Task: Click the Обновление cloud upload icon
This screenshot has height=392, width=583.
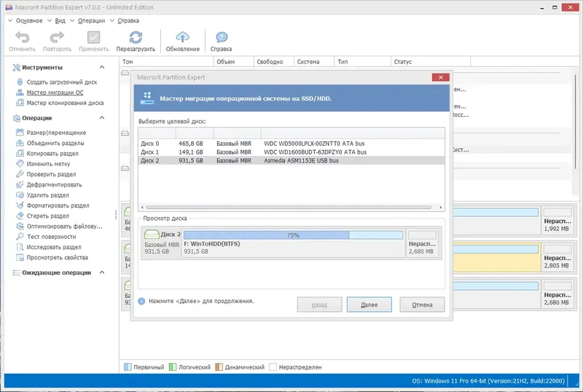Action: click(x=183, y=37)
